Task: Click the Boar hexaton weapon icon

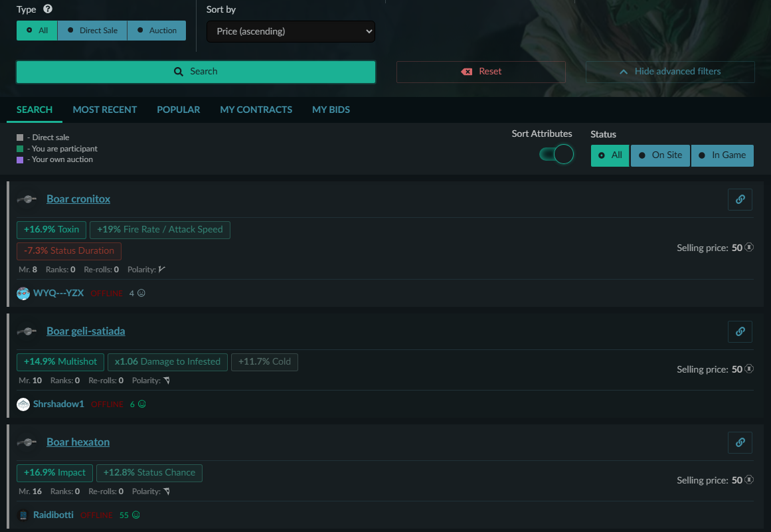Action: [27, 442]
